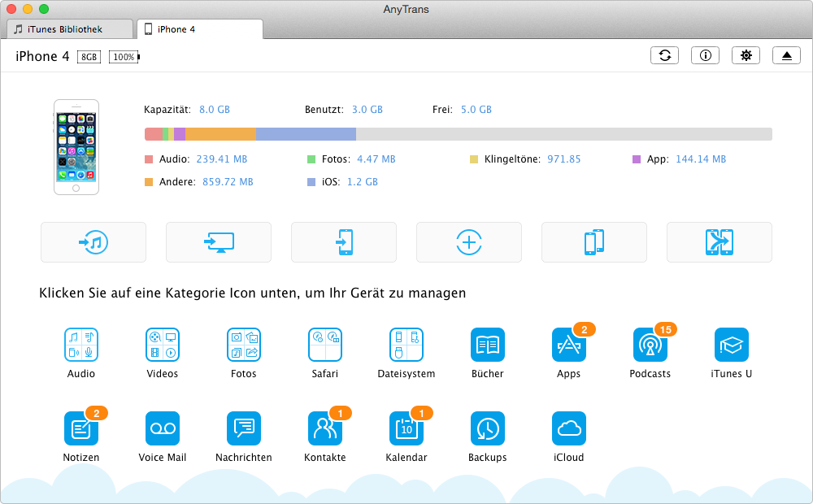Open the Videos category icon
The image size is (813, 504).
coord(163,345)
